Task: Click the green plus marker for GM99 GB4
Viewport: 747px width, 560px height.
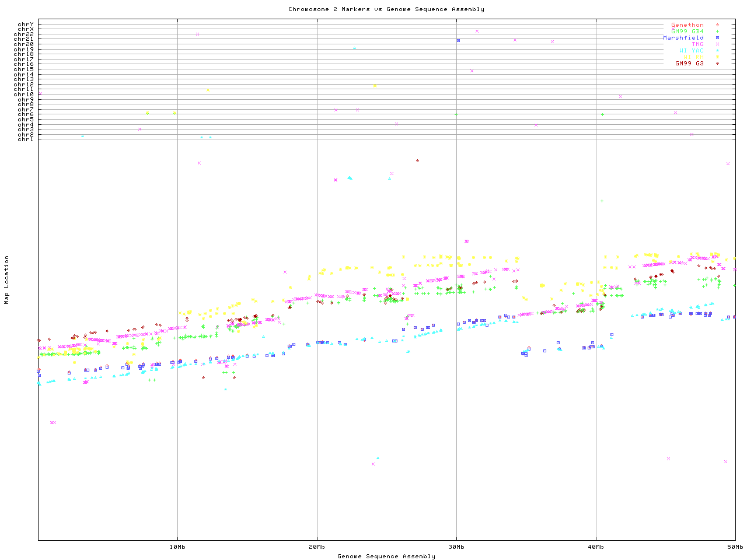Action: (x=717, y=32)
